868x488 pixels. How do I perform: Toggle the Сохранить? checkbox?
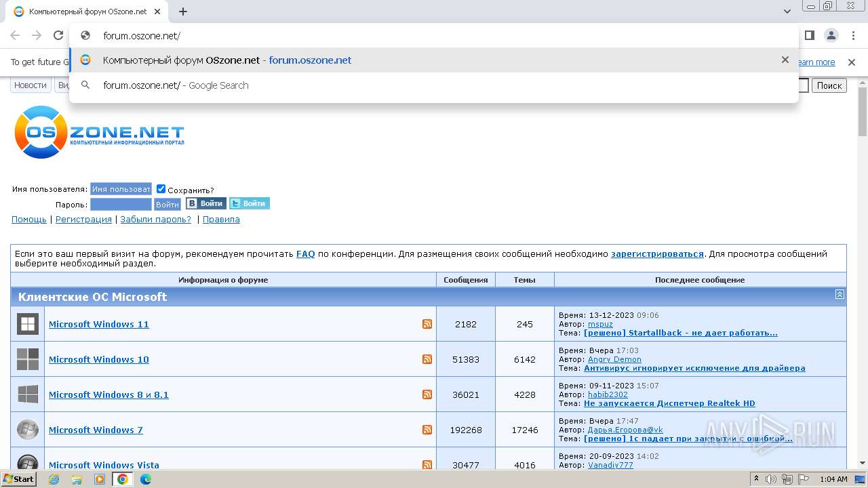[x=161, y=189]
